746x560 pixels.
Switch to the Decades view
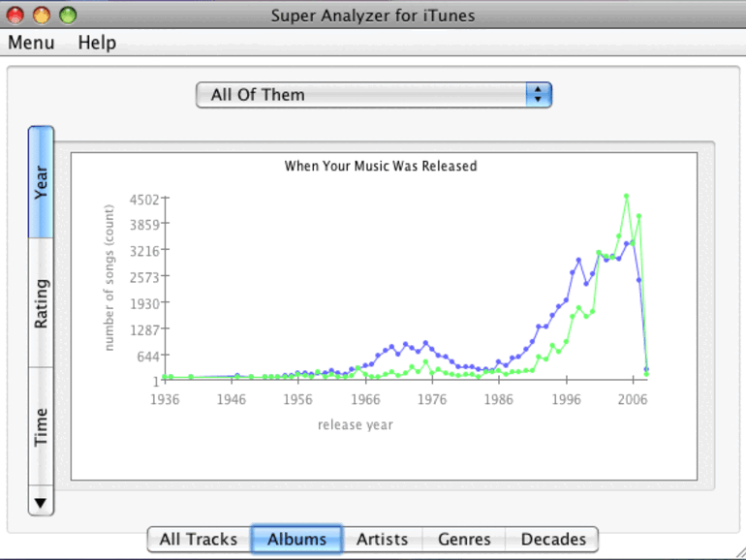(553, 539)
